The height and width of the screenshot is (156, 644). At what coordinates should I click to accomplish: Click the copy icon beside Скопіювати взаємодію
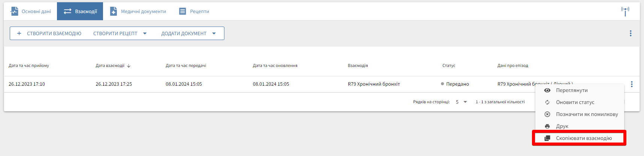(547, 138)
